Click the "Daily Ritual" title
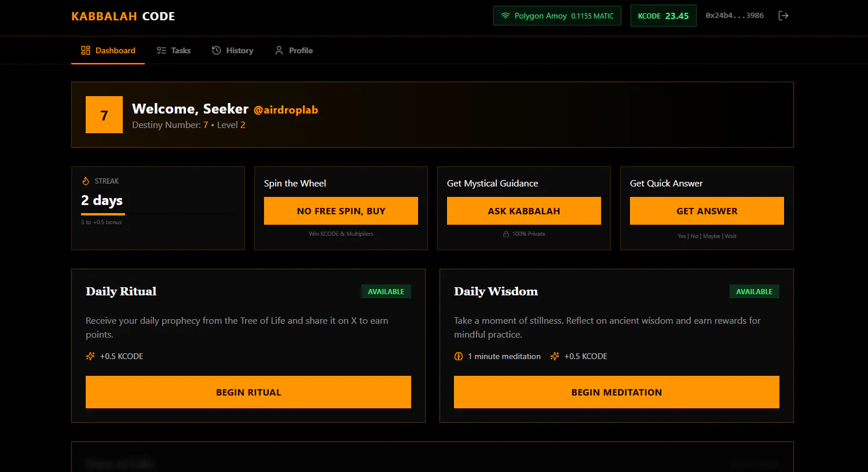868x472 pixels. (x=121, y=291)
